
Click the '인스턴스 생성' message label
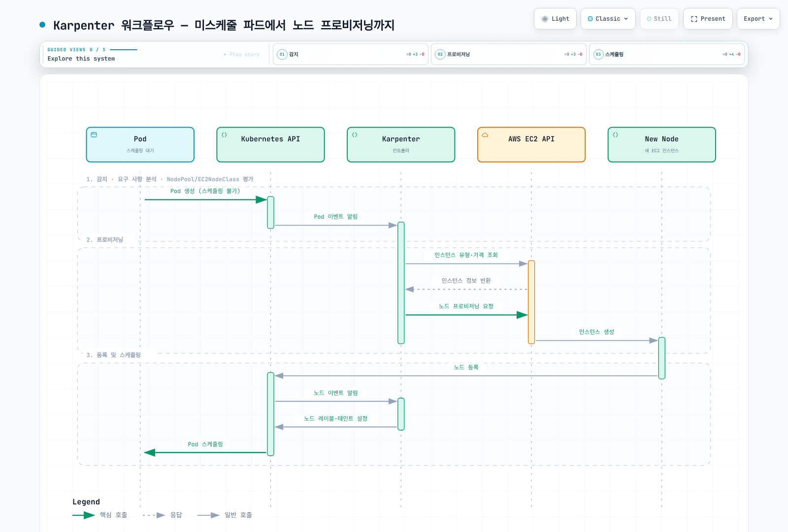[596, 332]
